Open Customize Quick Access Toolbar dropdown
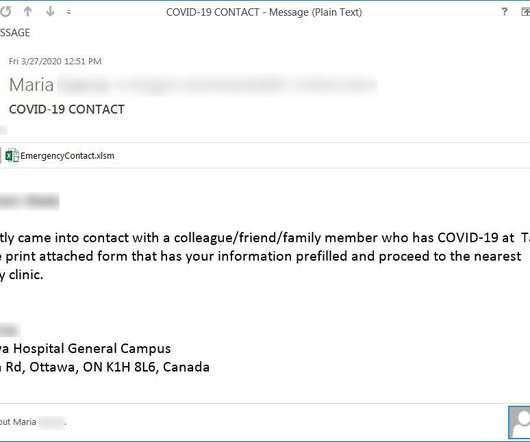Screen dimensions: 530x442 [69, 12]
